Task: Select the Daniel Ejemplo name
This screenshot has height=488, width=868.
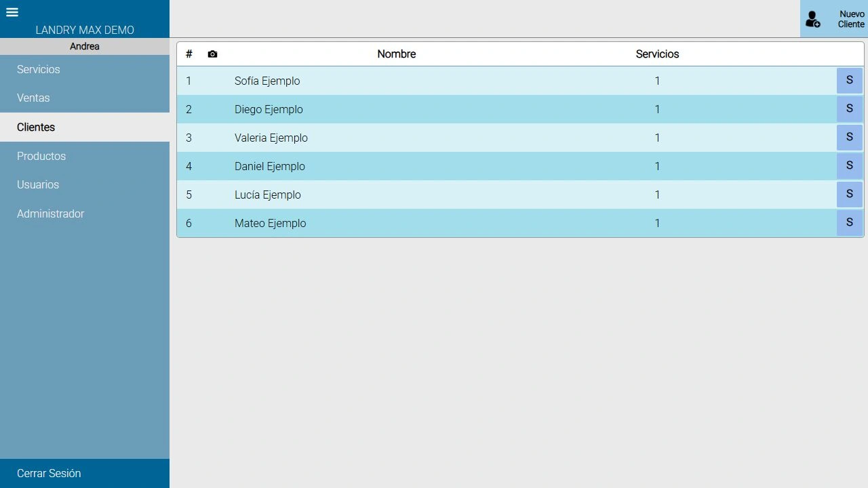Action: (270, 166)
